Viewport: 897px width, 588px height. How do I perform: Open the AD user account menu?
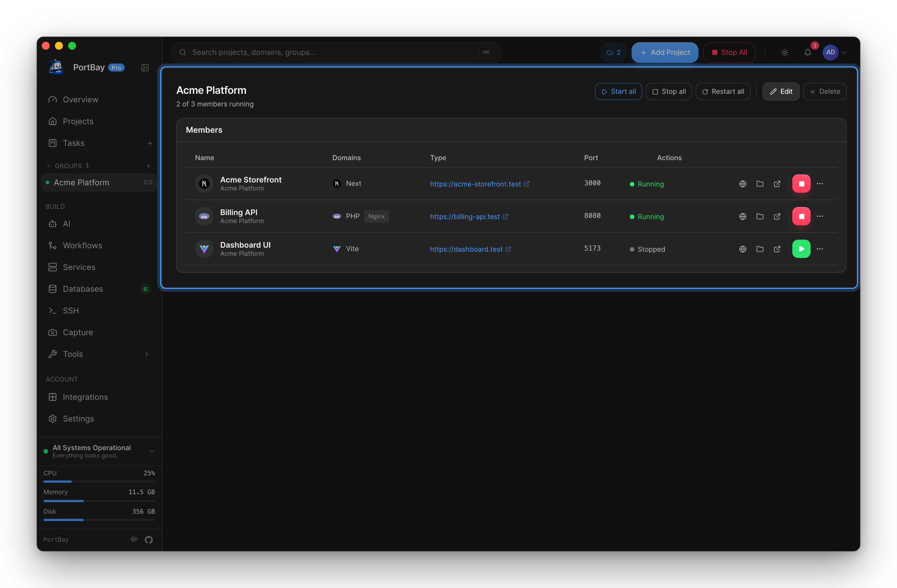pyautogui.click(x=834, y=52)
